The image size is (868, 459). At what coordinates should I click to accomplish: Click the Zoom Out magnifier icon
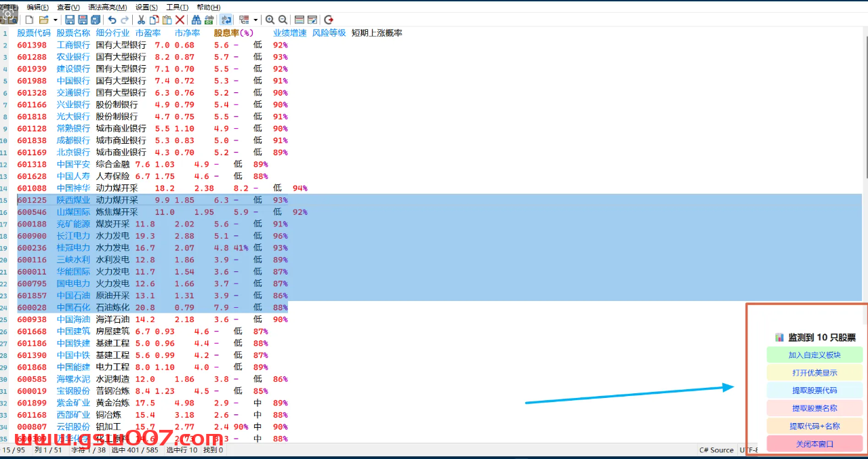pos(283,20)
